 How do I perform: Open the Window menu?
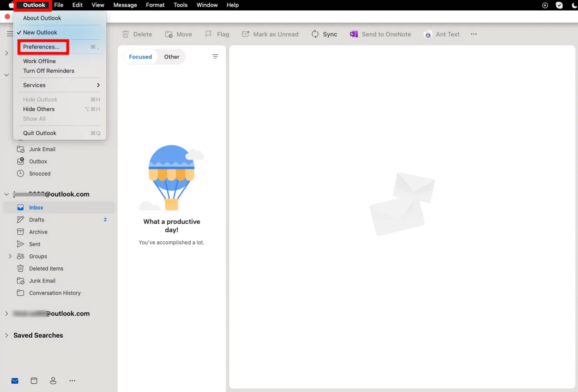click(207, 5)
